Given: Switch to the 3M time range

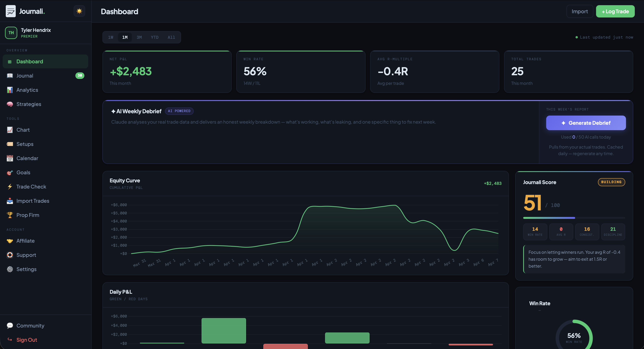Looking at the screenshot, I should (139, 37).
